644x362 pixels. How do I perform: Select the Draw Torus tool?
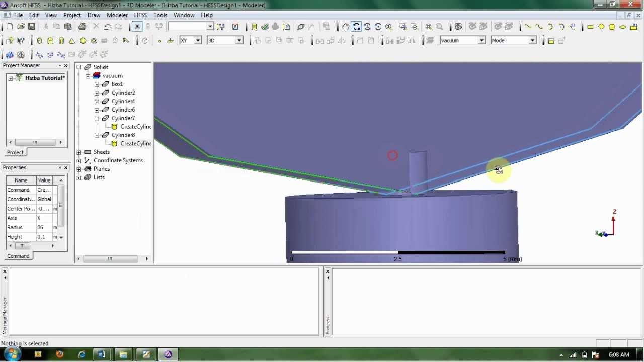(x=94, y=41)
